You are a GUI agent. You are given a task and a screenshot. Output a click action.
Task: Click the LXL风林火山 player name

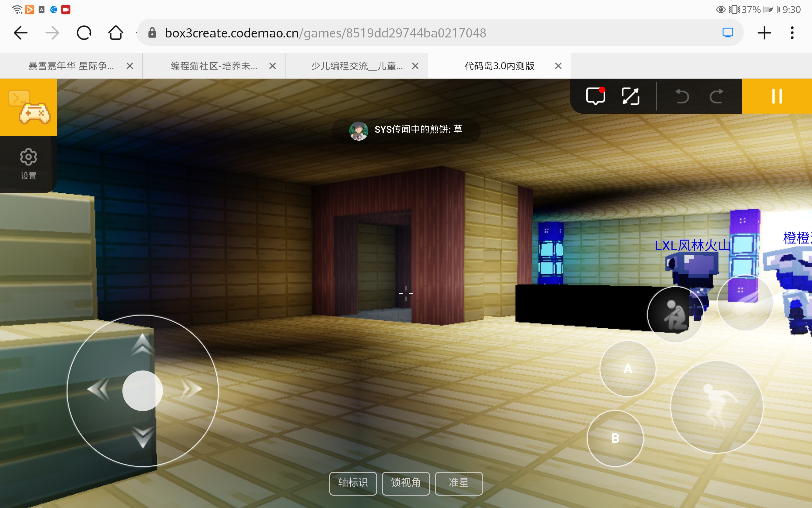(x=692, y=245)
